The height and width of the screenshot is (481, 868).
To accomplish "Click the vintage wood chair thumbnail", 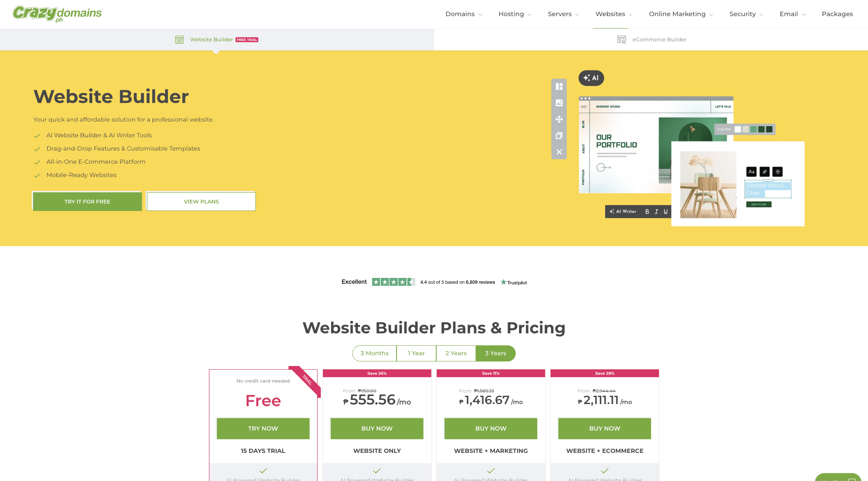I will click(x=708, y=184).
